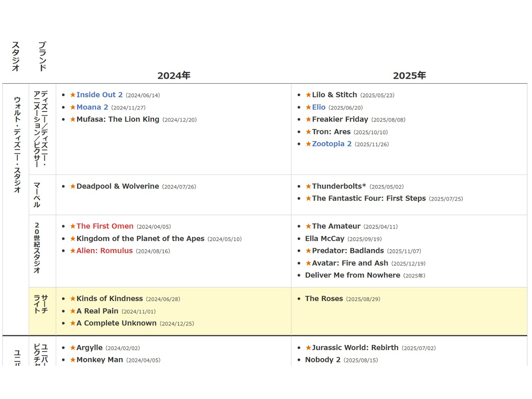Viewport: 532px width, 399px height.
Task: Click Kingdom of the Planet of the Apes
Action: [x=141, y=239]
